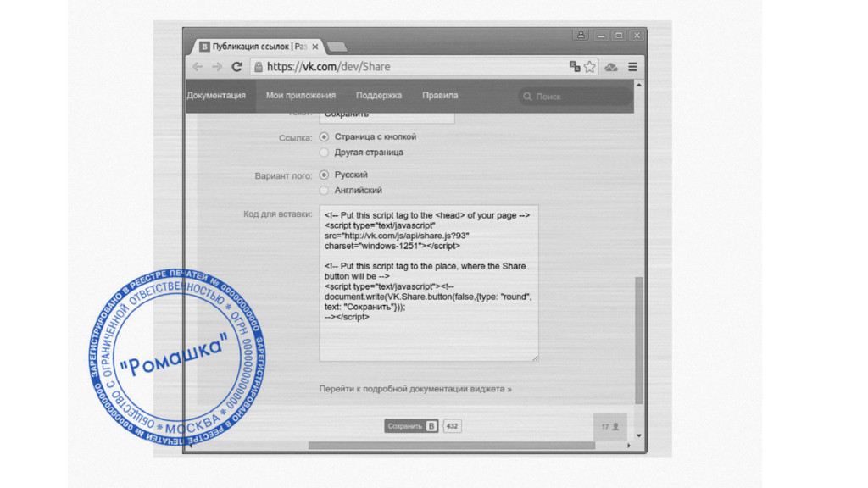This screenshot has height=488, width=868.
Task: Click the Сохранить share button
Action: click(x=411, y=426)
